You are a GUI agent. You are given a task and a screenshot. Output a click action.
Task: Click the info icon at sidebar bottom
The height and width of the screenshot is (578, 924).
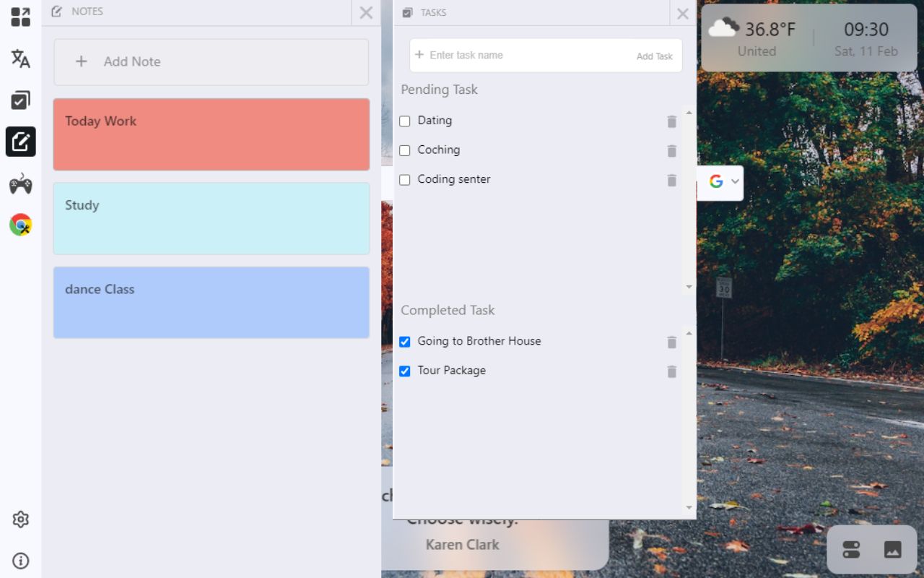point(20,561)
